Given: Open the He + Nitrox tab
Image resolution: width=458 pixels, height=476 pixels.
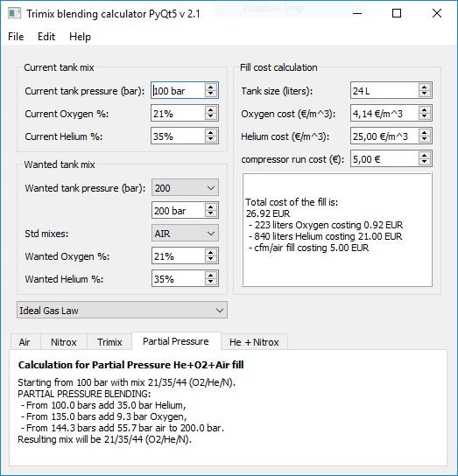Looking at the screenshot, I should (x=254, y=342).
